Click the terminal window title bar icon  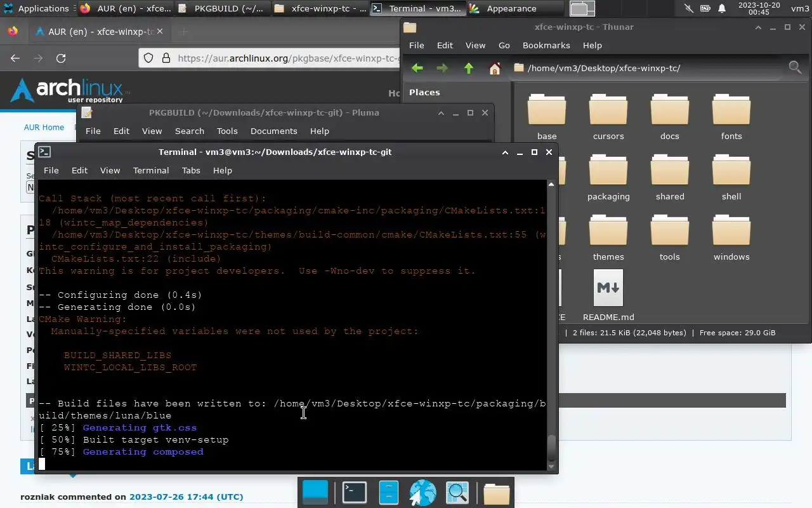[44, 152]
